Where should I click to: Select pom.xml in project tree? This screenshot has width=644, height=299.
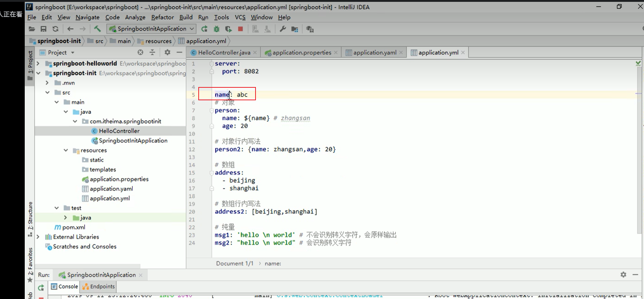point(70,227)
